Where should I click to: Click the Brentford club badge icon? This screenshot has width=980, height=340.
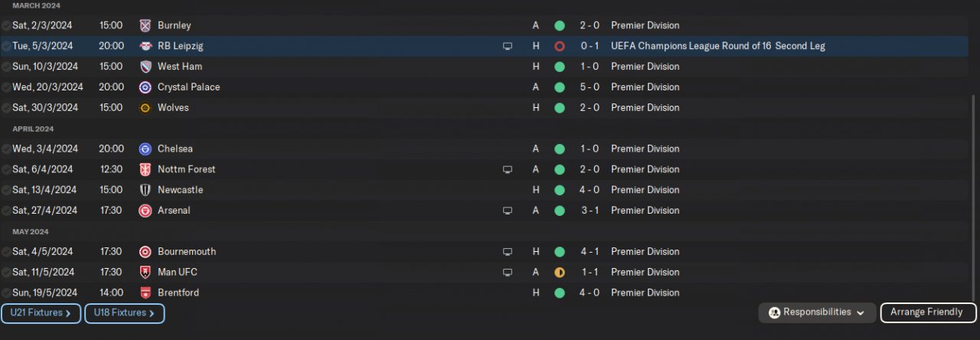point(145,293)
